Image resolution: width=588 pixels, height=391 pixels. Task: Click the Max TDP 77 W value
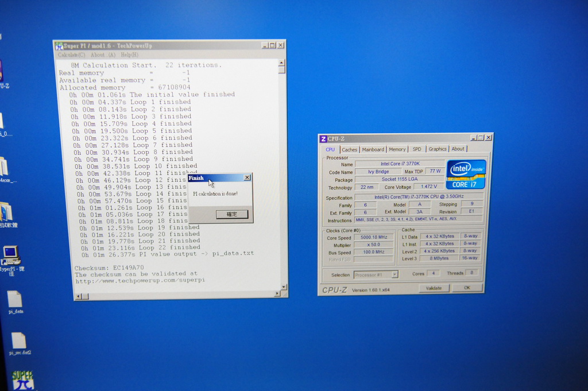(x=435, y=171)
